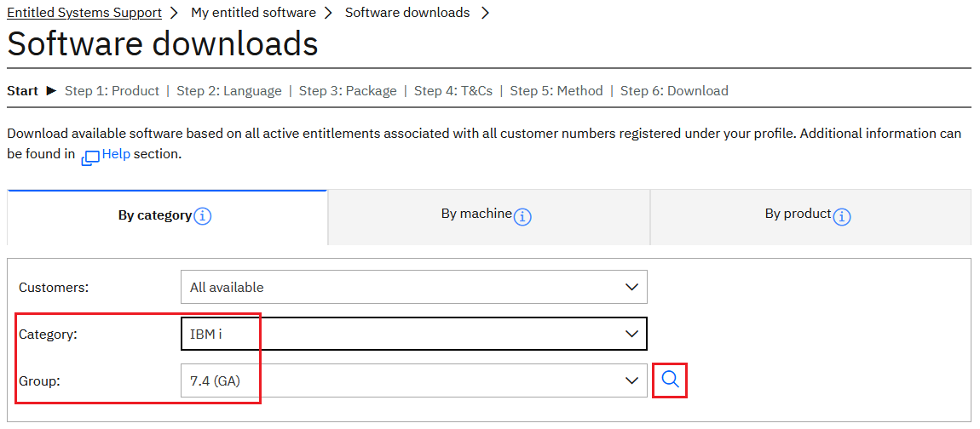Switch to the By product tab
980x429 pixels.
point(797,214)
